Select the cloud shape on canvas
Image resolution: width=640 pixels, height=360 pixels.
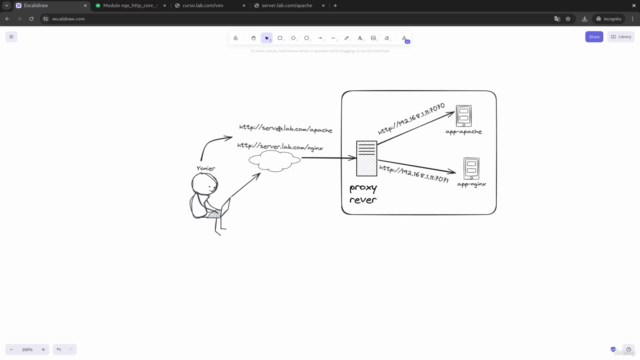tap(275, 161)
